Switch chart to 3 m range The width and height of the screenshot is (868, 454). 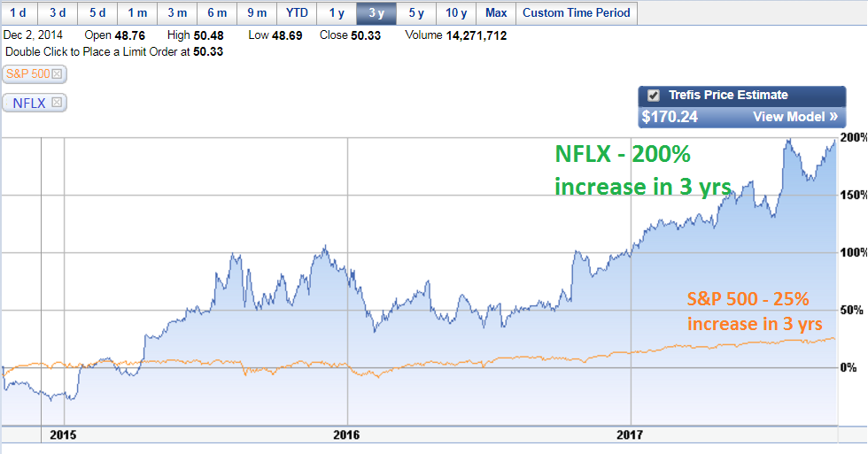pyautogui.click(x=177, y=12)
